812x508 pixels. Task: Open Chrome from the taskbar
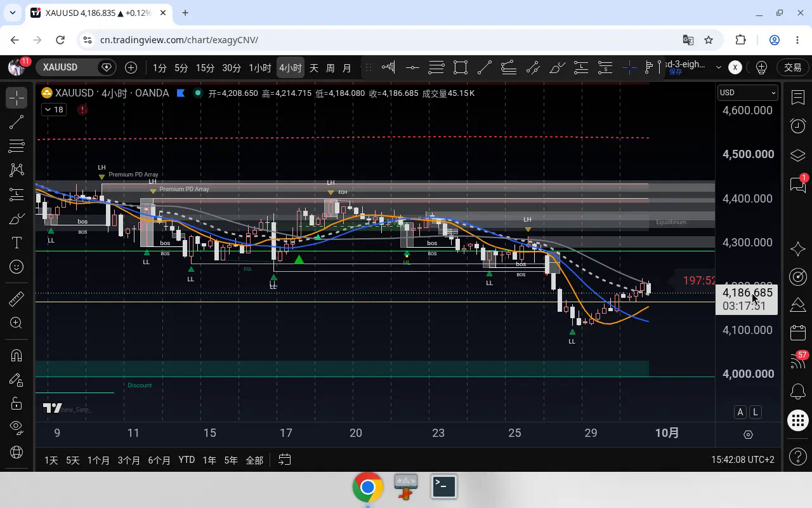click(x=368, y=487)
